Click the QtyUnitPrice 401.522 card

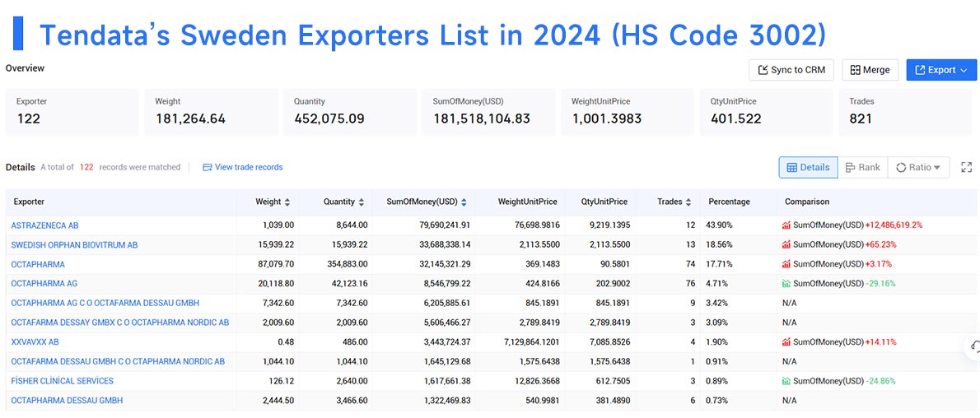(x=766, y=112)
